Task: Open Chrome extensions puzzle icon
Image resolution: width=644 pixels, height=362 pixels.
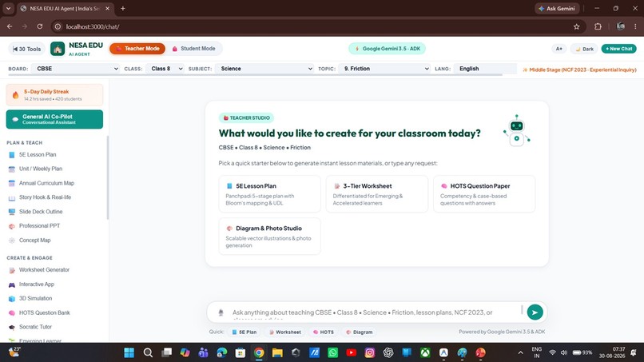Action: [598, 26]
